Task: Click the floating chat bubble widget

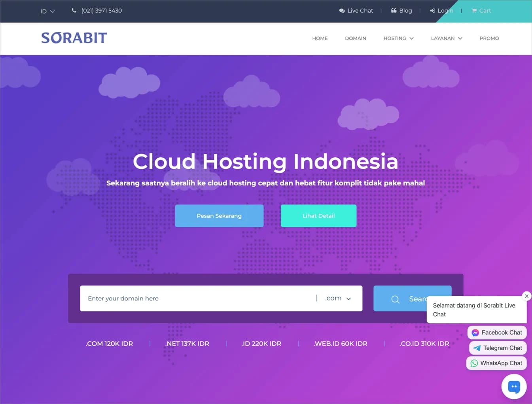Action: coord(514,386)
